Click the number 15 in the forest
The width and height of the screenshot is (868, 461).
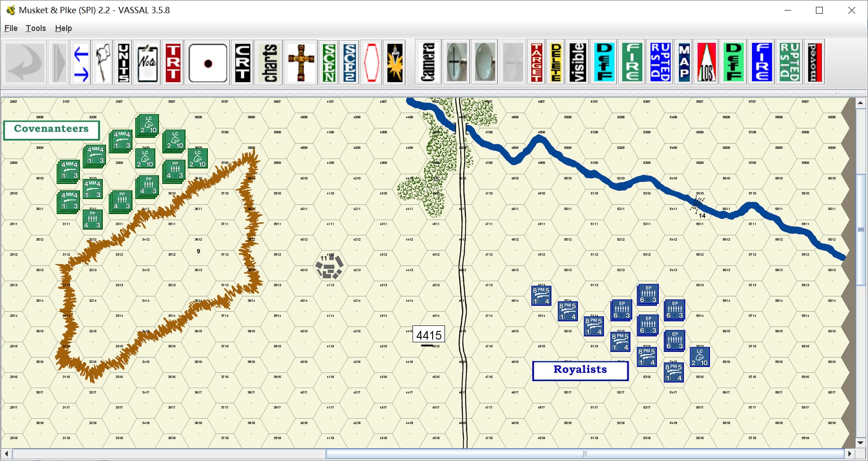point(435,179)
